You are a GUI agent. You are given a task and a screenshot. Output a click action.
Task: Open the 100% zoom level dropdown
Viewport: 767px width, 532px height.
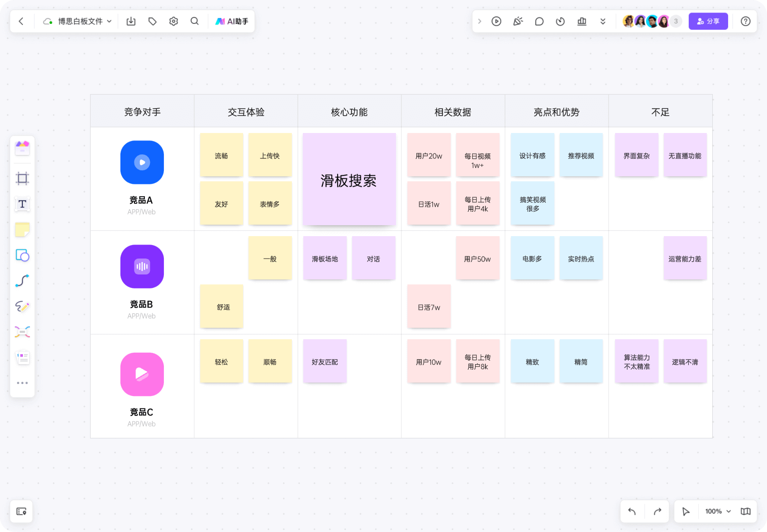(x=718, y=511)
